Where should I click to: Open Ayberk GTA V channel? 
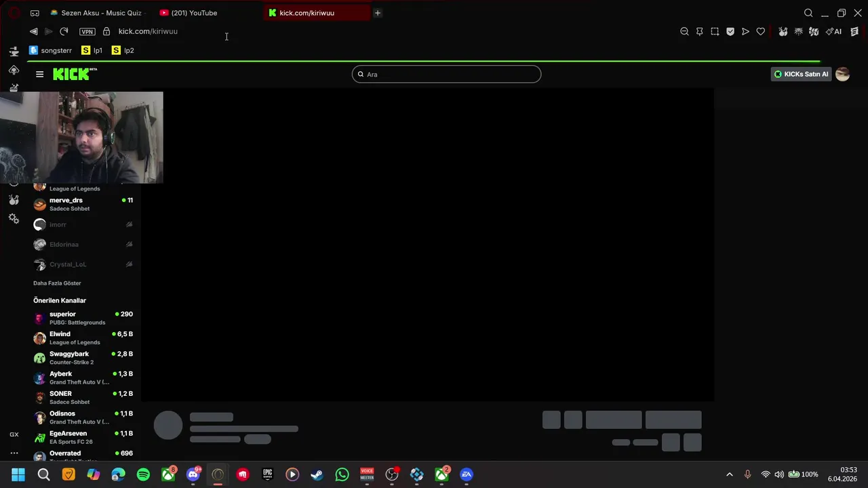point(83,378)
